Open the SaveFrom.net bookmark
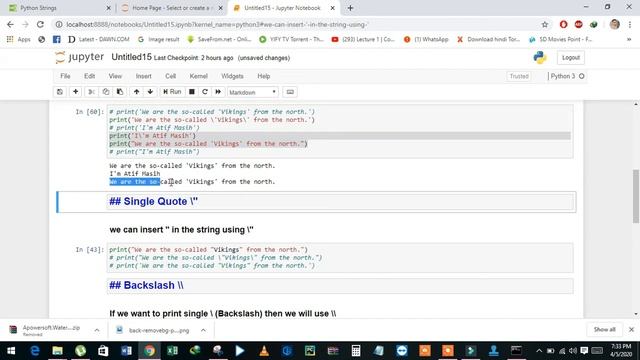640x360 pixels. point(219,39)
